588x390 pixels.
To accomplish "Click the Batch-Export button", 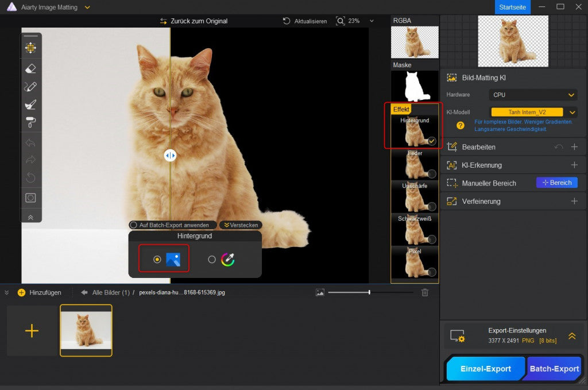I will (x=554, y=369).
